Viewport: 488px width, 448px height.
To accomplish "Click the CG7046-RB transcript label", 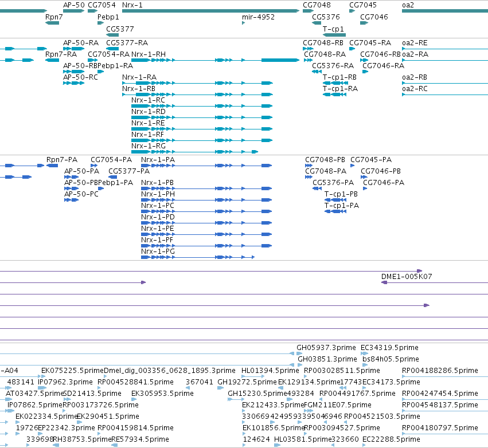I will (380, 54).
